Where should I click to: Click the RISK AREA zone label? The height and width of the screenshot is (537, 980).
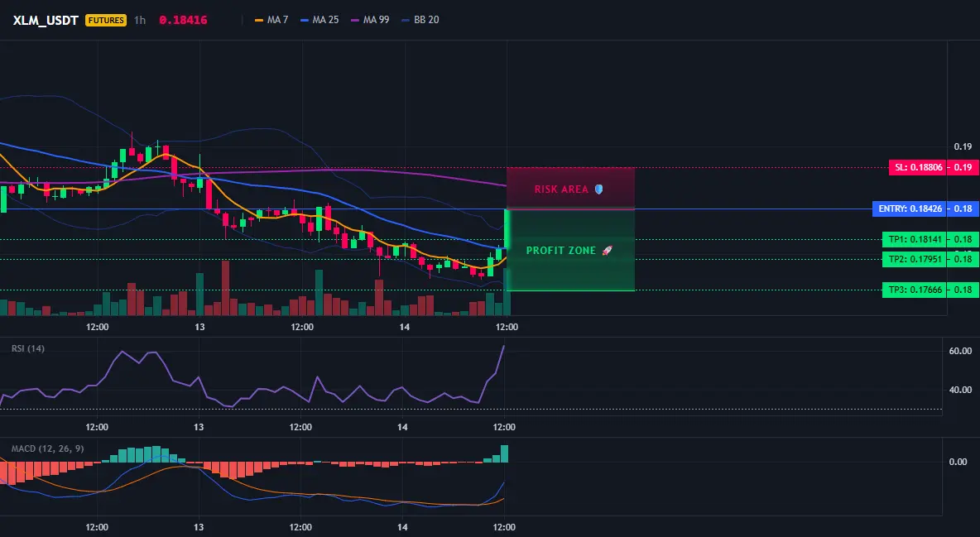pos(561,189)
